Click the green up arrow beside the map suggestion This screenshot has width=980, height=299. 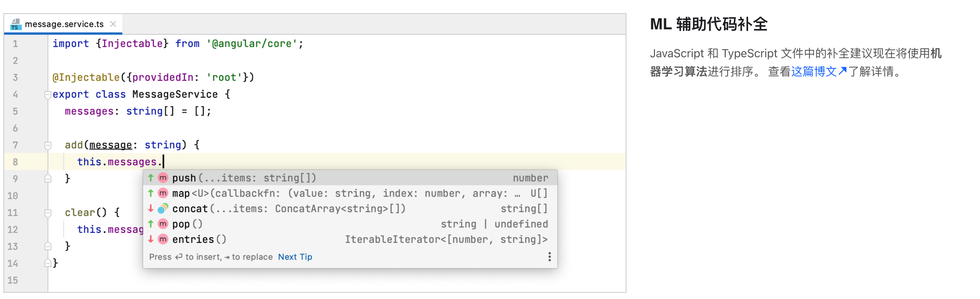(150, 193)
